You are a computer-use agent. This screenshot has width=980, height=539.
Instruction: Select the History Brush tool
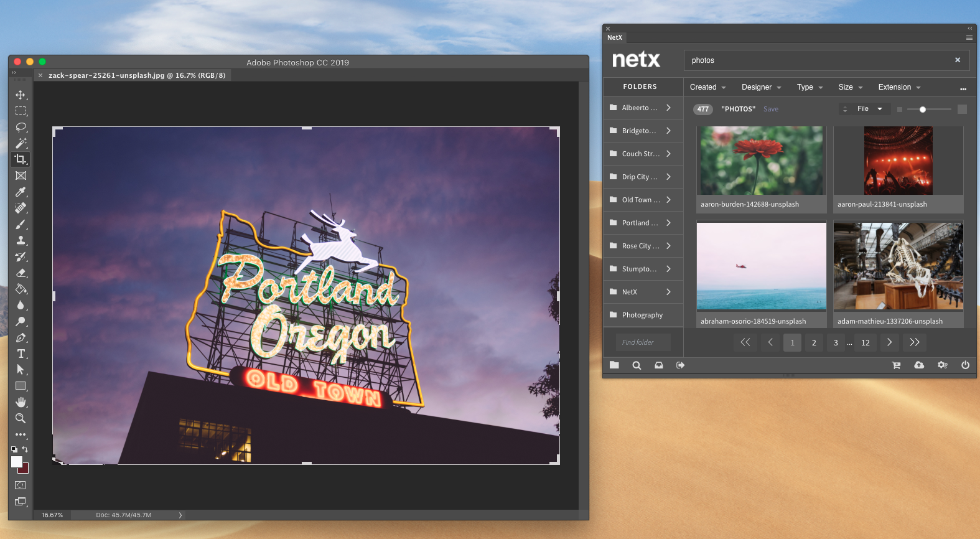pos(21,256)
